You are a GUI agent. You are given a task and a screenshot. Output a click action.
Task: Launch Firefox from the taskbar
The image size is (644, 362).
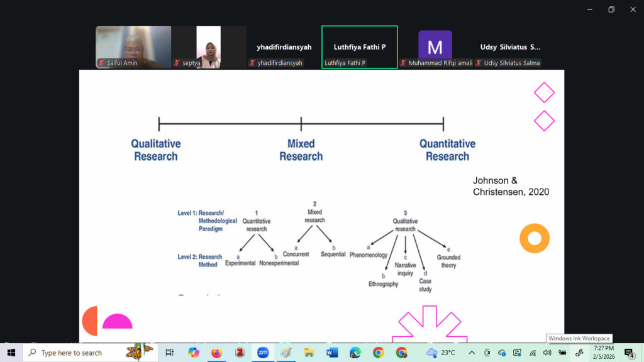coord(216,353)
